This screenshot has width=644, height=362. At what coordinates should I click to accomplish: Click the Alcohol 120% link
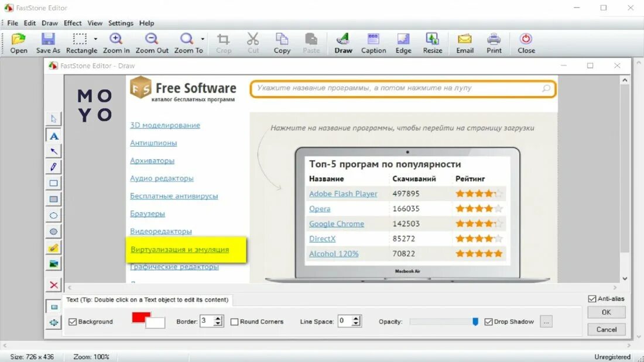[334, 254]
